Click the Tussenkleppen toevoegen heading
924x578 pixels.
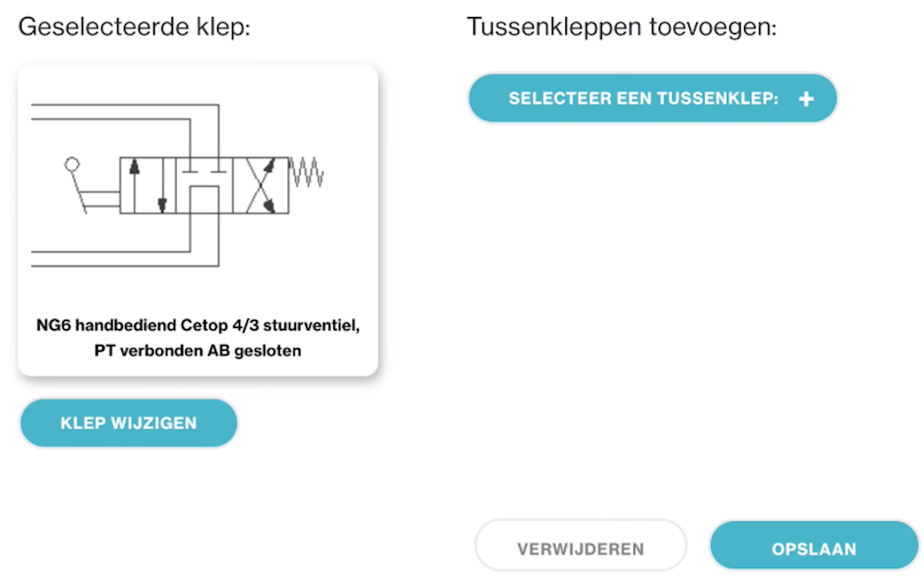622,27
